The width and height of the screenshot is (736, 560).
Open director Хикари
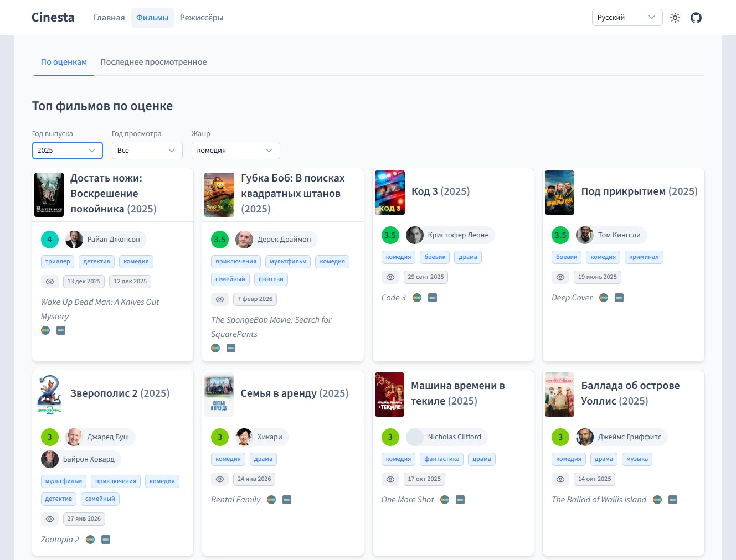(262, 437)
